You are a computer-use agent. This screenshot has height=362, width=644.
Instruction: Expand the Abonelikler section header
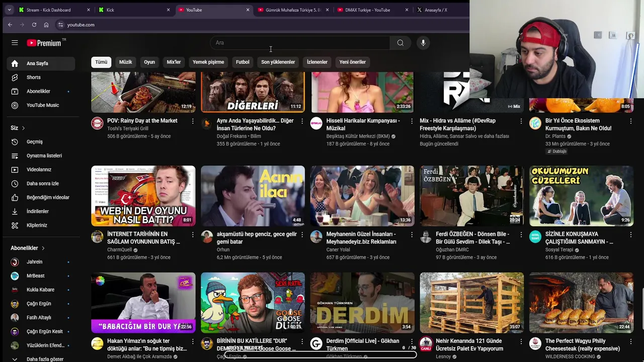pos(28,248)
